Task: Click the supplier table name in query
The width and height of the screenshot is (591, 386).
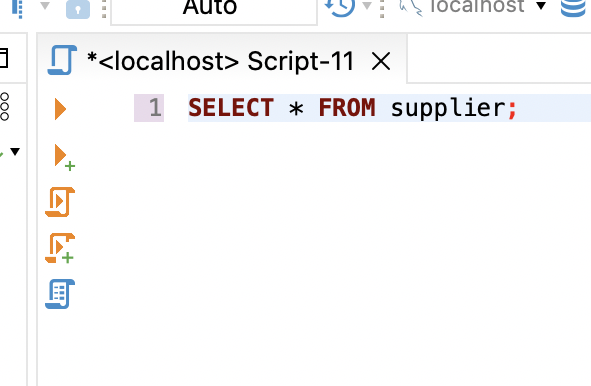Action: click(x=448, y=108)
